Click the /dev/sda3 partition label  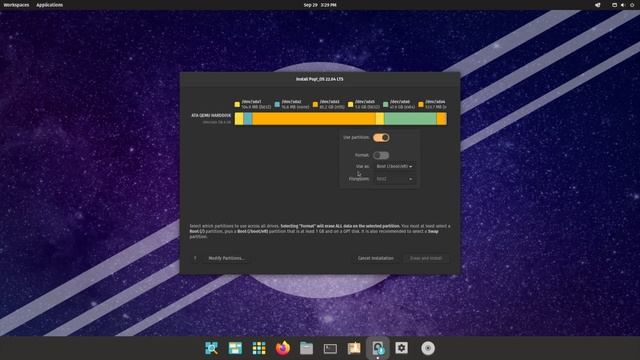pyautogui.click(x=329, y=102)
